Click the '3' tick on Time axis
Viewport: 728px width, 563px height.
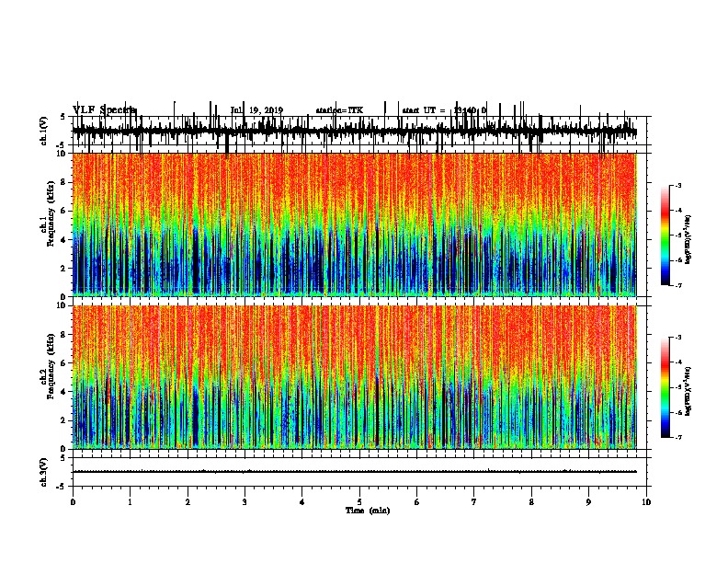tap(245, 502)
